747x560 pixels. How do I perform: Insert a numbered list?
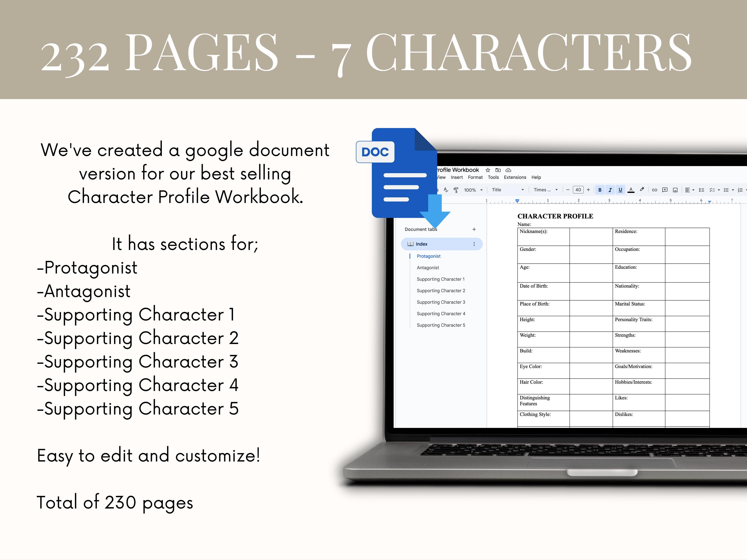pos(740,190)
